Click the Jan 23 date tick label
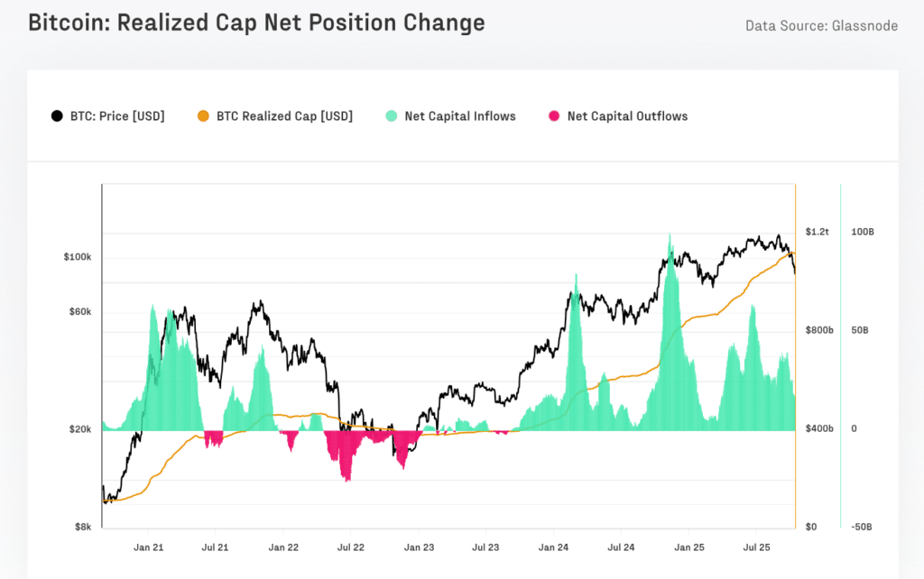 (x=419, y=547)
